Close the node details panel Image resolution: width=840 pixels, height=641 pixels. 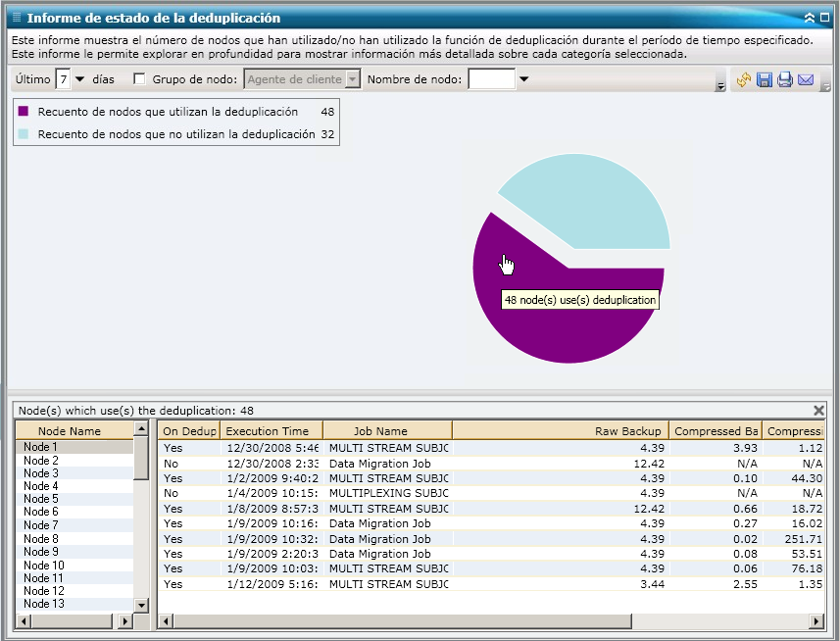pyautogui.click(x=819, y=410)
